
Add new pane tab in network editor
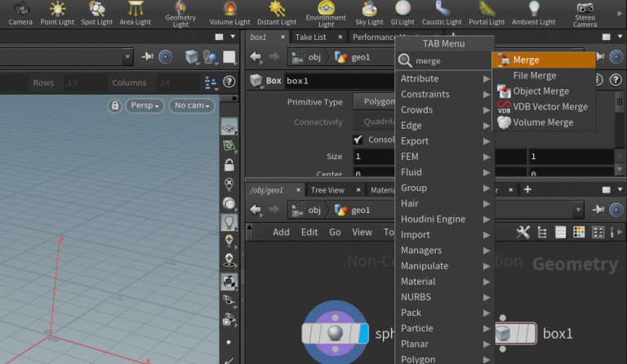(x=527, y=189)
